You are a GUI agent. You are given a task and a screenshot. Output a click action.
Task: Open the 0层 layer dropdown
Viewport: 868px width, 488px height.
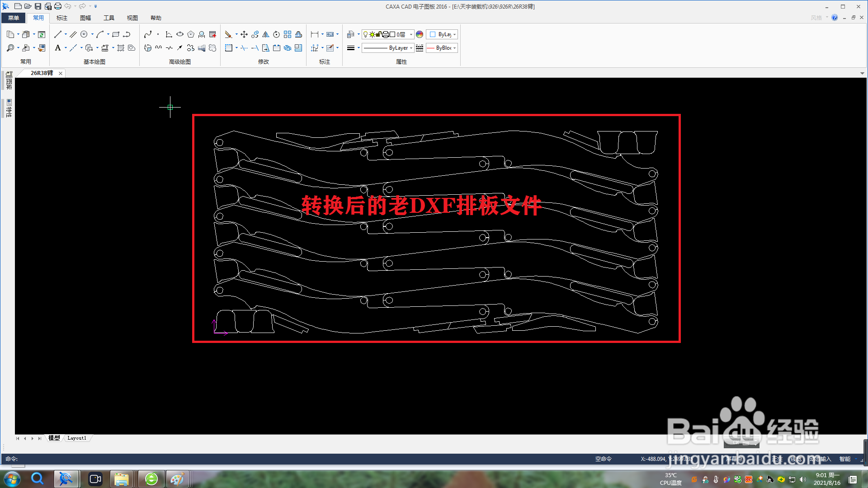click(410, 34)
